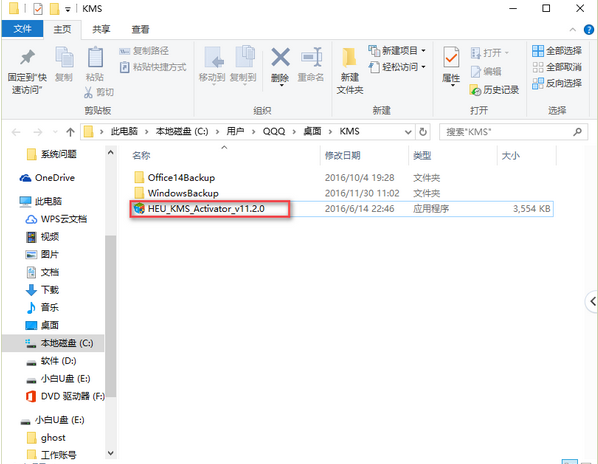598x464 pixels.
Task: Create a new folder via 新建文件夹 icon
Action: [349, 58]
